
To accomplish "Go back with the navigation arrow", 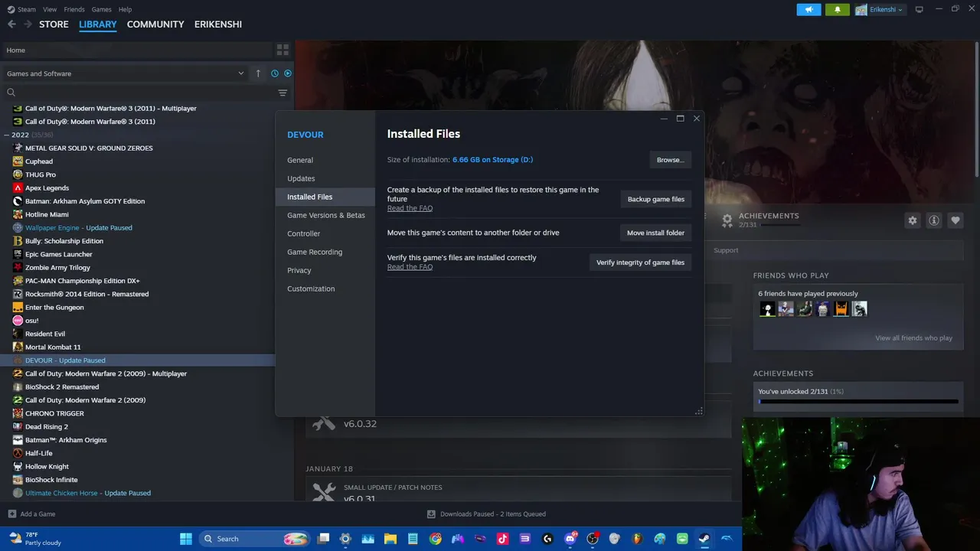I will click(x=11, y=24).
